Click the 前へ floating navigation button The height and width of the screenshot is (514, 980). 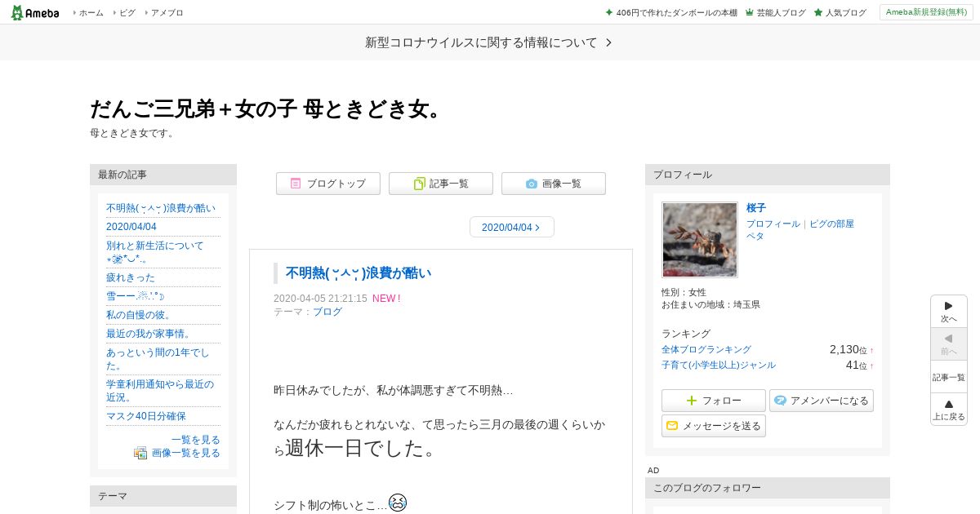(949, 343)
